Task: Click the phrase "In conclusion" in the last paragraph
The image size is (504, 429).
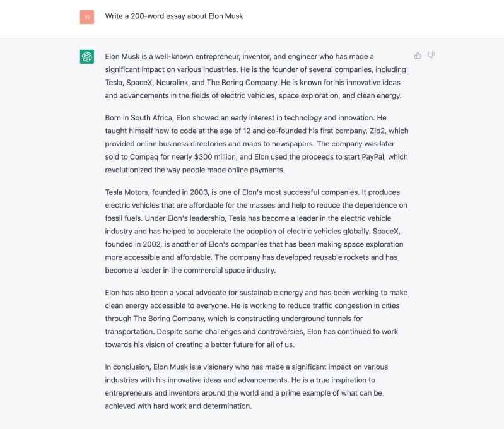Action: pyautogui.click(x=127, y=367)
